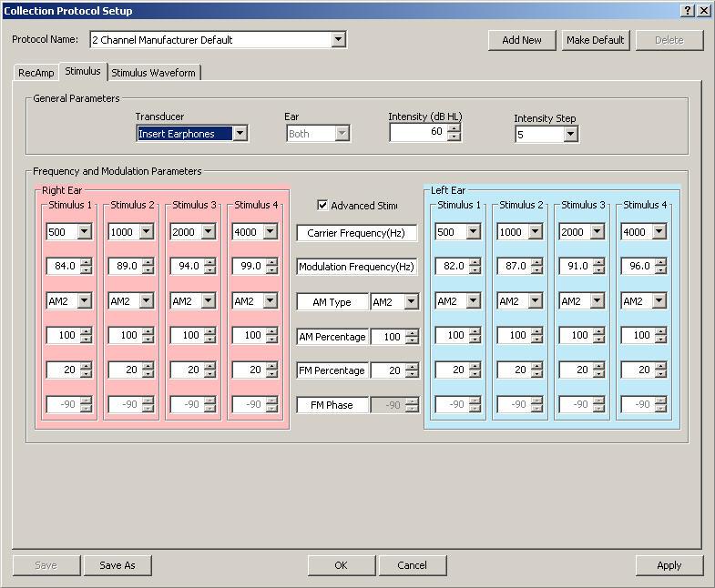Image resolution: width=715 pixels, height=588 pixels.
Task: Switch to the RecAmp tab
Action: 36,73
